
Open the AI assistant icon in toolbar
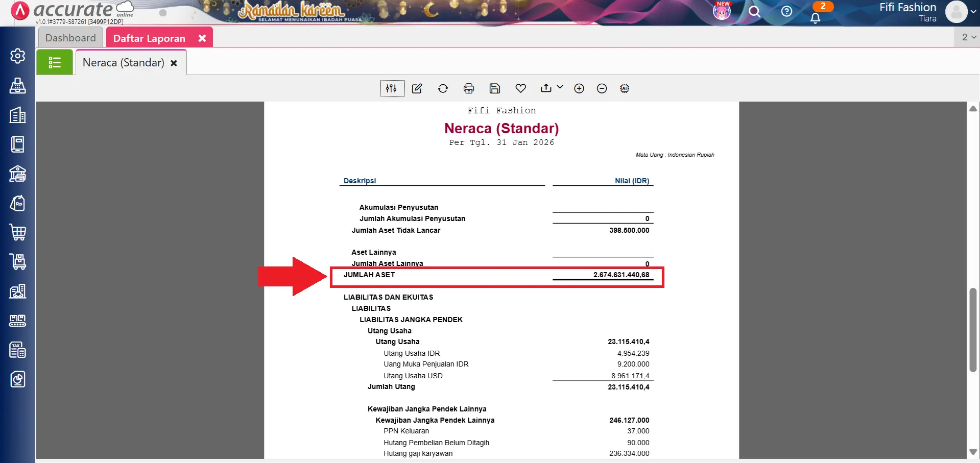point(625,88)
